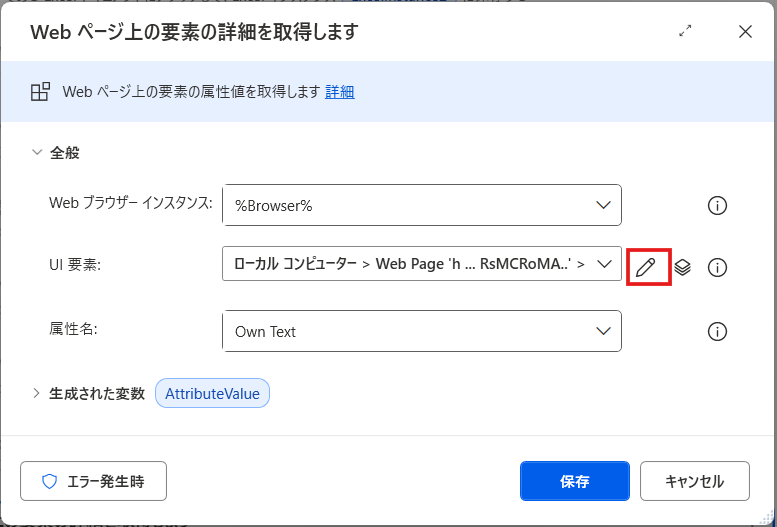Click the 全般 section heading label
Image resolution: width=777 pixels, height=527 pixels.
(65, 153)
